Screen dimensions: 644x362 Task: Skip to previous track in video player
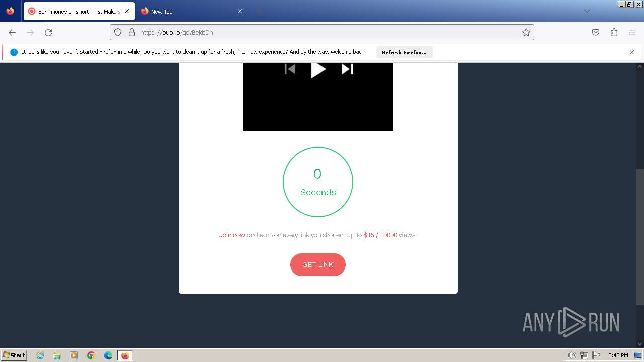pos(290,69)
